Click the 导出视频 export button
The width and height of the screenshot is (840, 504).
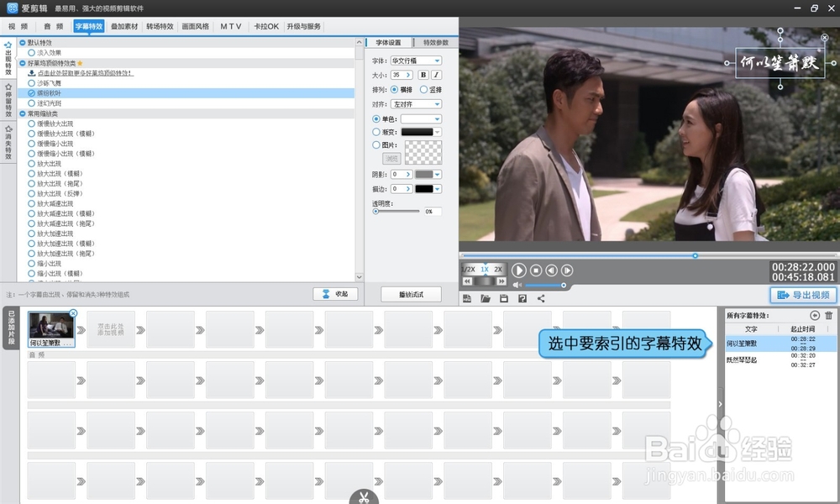[x=803, y=295]
